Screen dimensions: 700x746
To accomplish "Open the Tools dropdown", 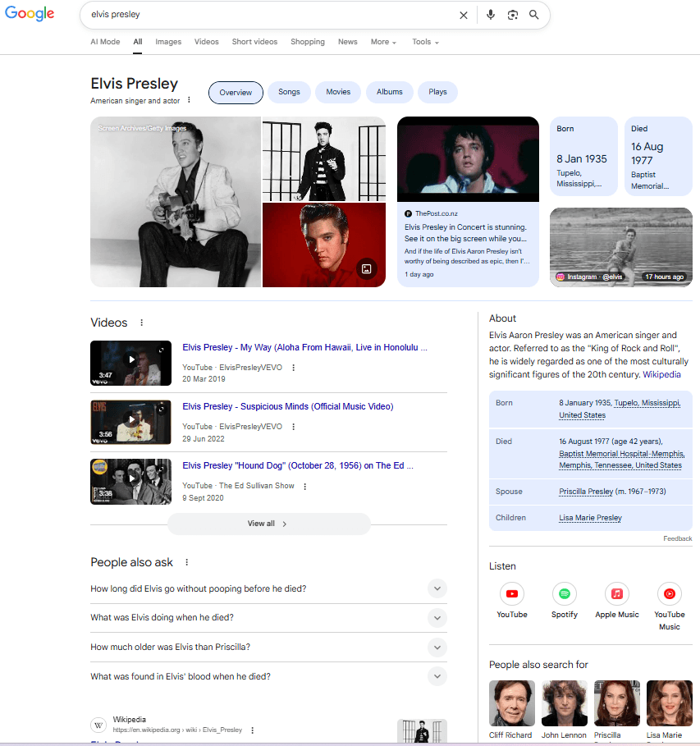I will (x=425, y=42).
